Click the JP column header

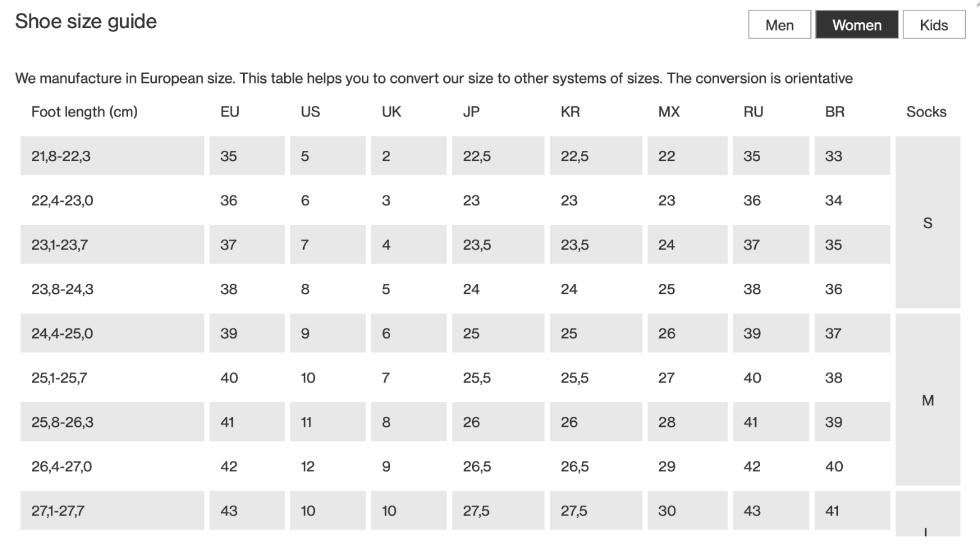(x=471, y=112)
